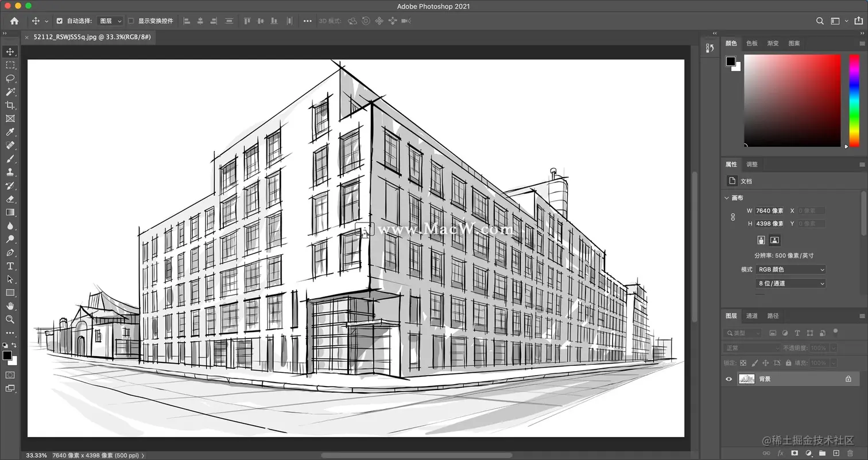Image resolution: width=868 pixels, height=460 pixels.
Task: Open status bar info arrow after 500 ppi
Action: (143, 455)
